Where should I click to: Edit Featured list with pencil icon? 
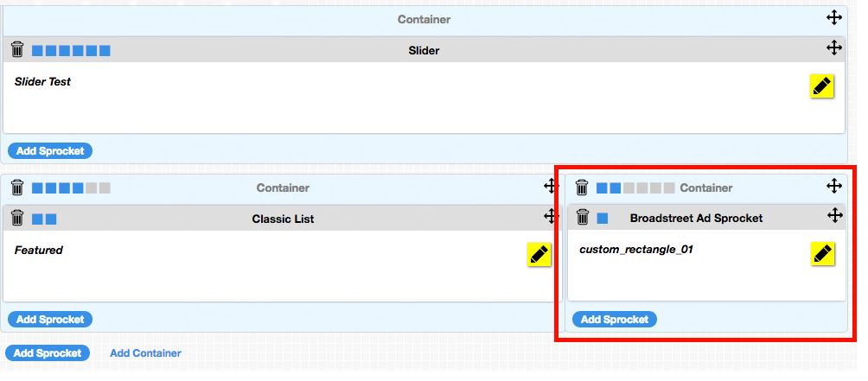pos(539,254)
